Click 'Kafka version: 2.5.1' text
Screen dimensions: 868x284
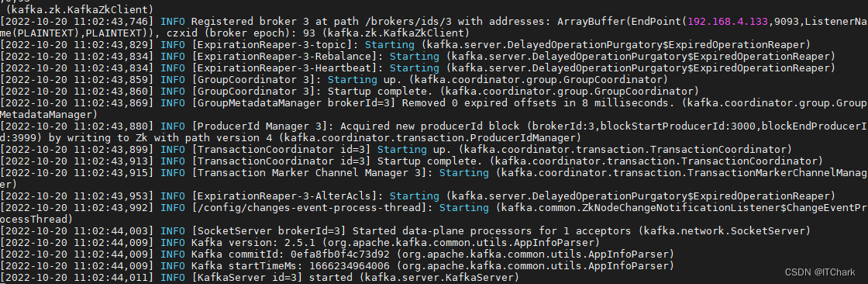pyautogui.click(x=253, y=242)
